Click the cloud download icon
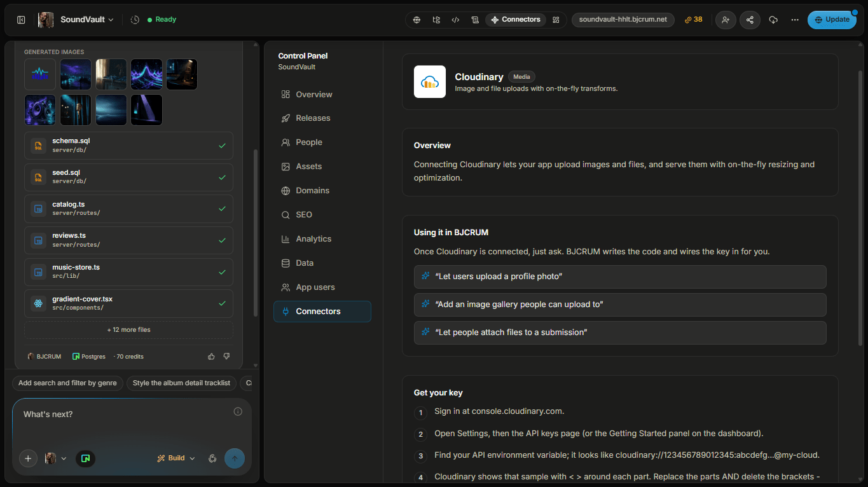Viewport: 868px width, 487px height. tap(773, 20)
